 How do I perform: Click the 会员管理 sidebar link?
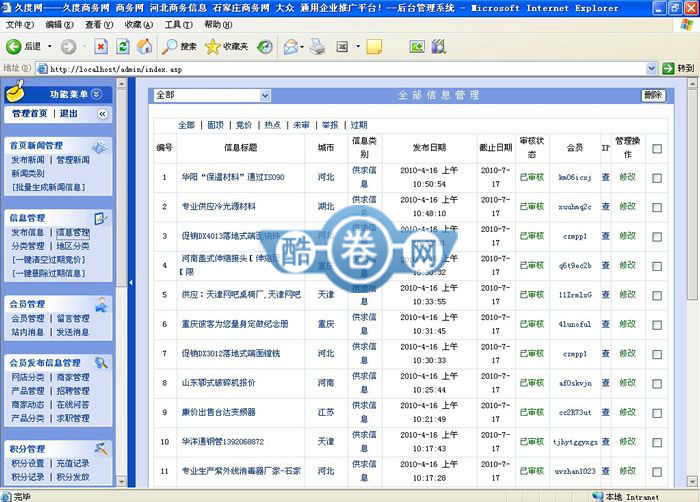pos(28,318)
